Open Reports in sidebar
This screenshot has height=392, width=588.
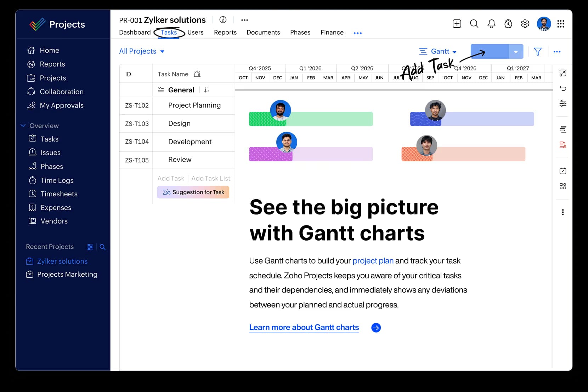point(46,64)
